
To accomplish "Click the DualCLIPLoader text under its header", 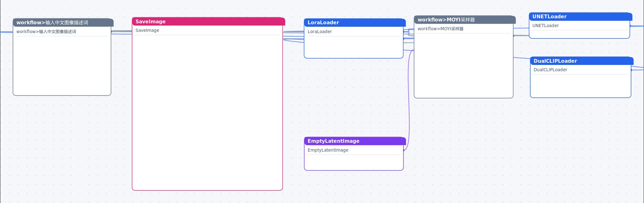I will click(x=550, y=70).
